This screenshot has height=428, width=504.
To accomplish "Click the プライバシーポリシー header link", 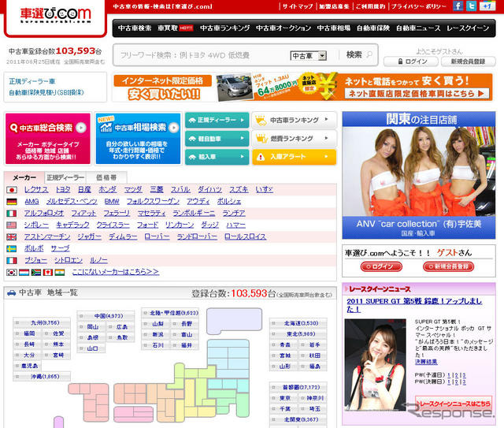I will (418, 6).
